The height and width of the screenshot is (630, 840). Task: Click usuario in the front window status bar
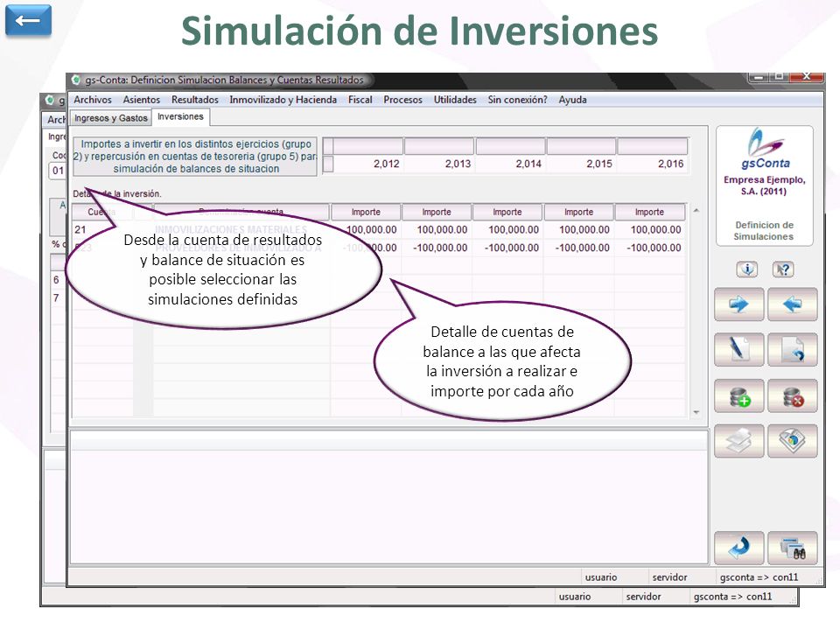coord(601,577)
